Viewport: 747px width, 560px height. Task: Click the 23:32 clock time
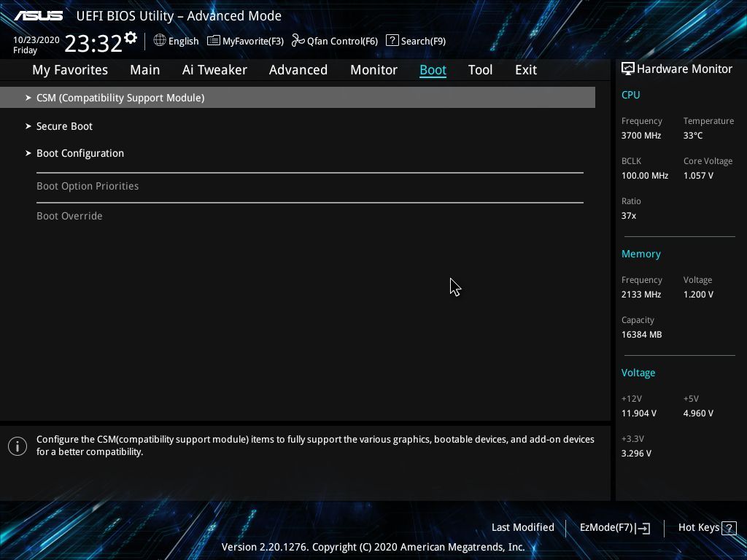pyautogui.click(x=93, y=43)
